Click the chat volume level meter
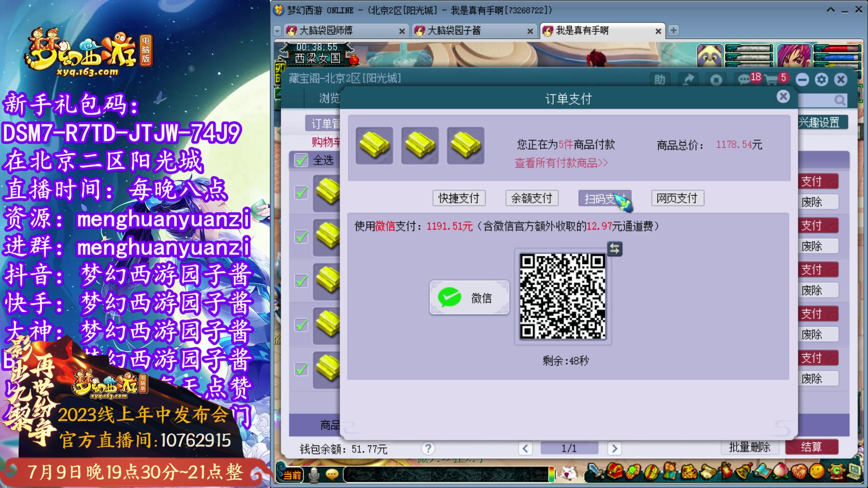This screenshot has width=868, height=488. [552, 474]
